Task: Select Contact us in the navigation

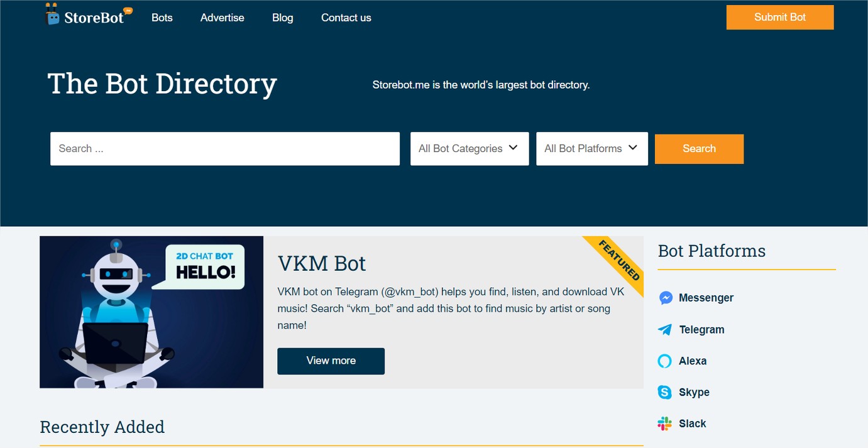Action: [346, 18]
